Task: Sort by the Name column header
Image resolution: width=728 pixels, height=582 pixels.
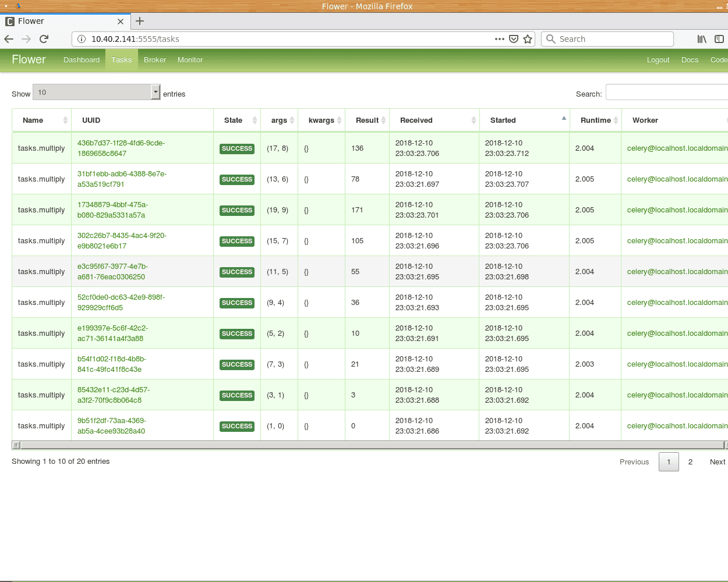Action: click(x=41, y=120)
